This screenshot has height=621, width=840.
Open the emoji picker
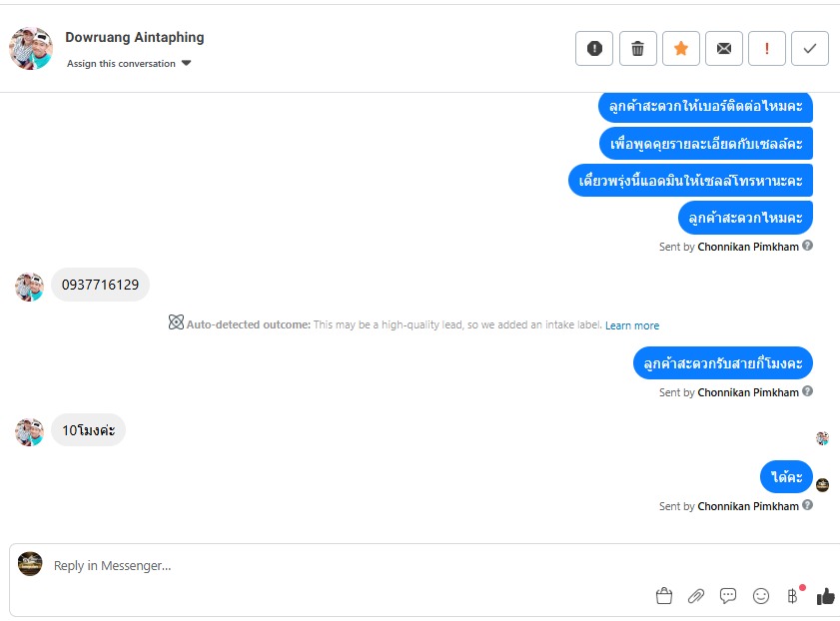pyautogui.click(x=761, y=596)
